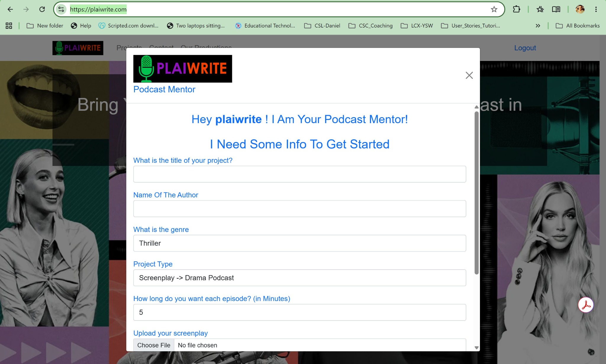Open the Help bookmark
The image size is (606, 364).
(81, 26)
